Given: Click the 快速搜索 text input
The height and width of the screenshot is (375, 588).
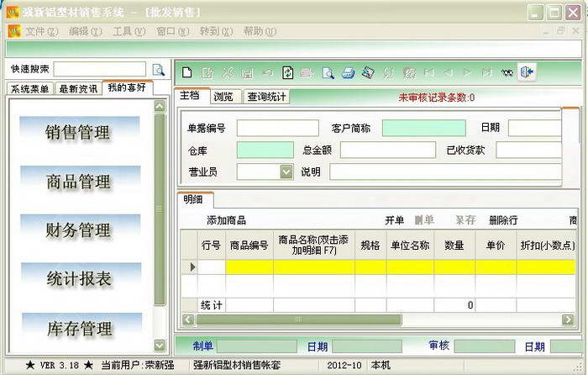Looking at the screenshot, I should point(100,69).
